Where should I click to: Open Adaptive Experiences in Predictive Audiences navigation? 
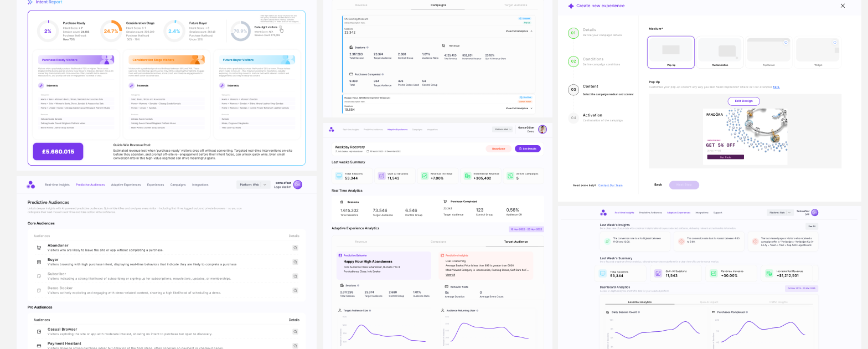click(126, 184)
